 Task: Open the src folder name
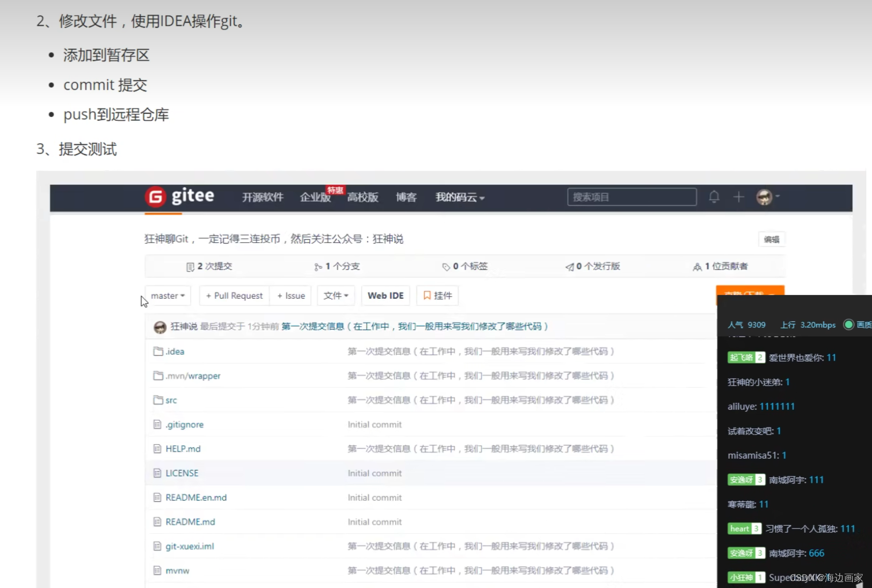pos(171,400)
